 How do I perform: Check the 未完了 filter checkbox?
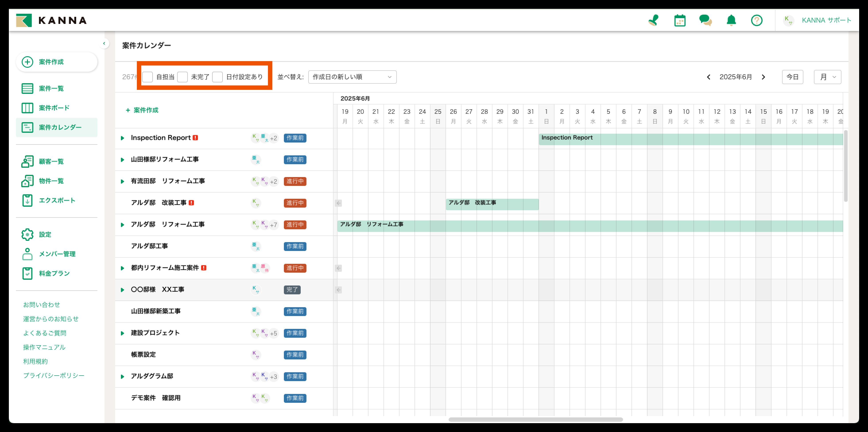[x=182, y=77]
